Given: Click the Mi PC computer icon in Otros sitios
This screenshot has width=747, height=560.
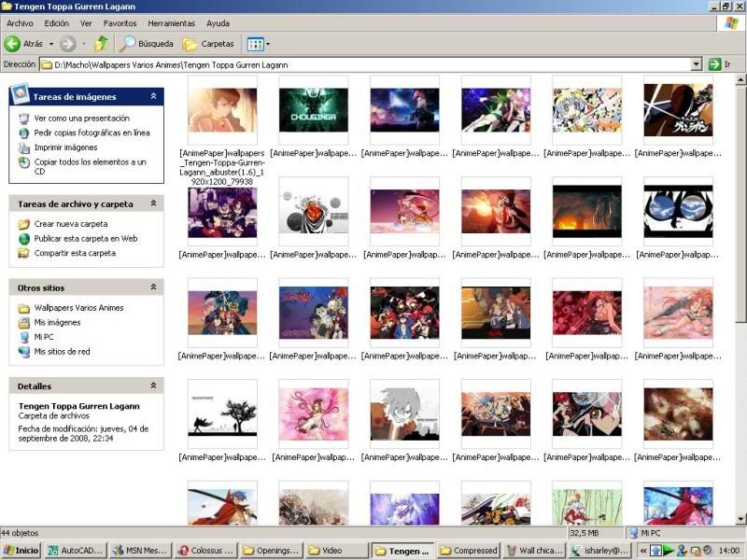Looking at the screenshot, I should click(24, 337).
